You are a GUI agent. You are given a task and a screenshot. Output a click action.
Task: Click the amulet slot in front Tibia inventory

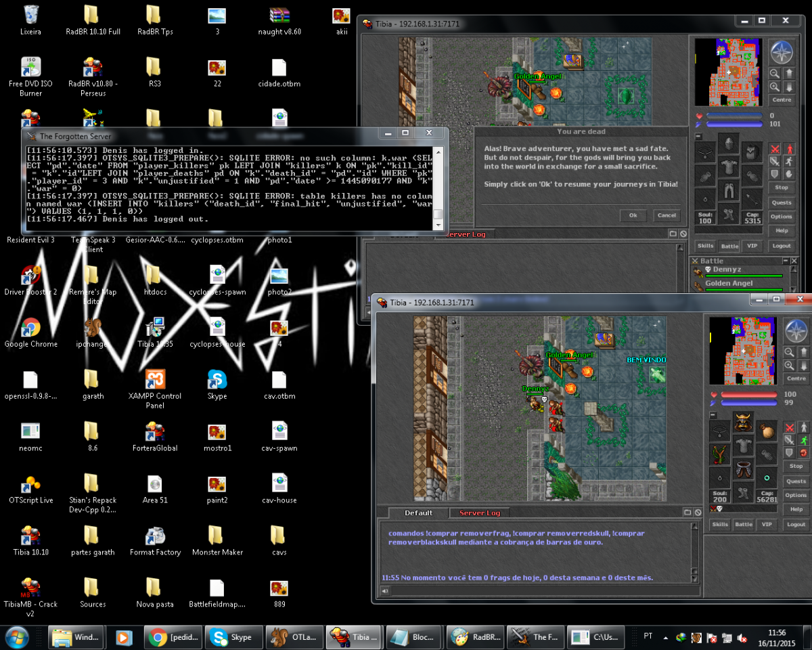[x=720, y=431]
